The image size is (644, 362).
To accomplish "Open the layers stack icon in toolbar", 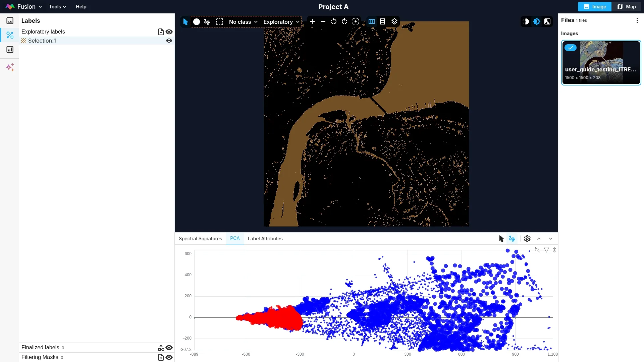I will point(394,22).
